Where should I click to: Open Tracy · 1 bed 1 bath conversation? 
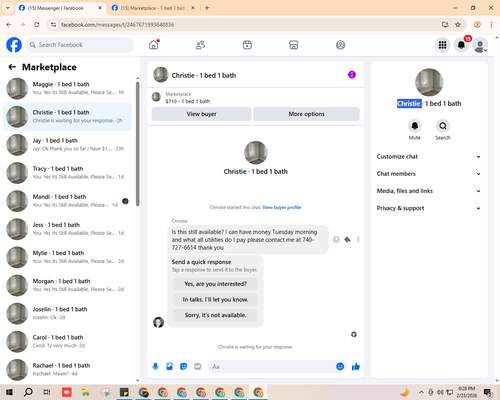point(67,173)
